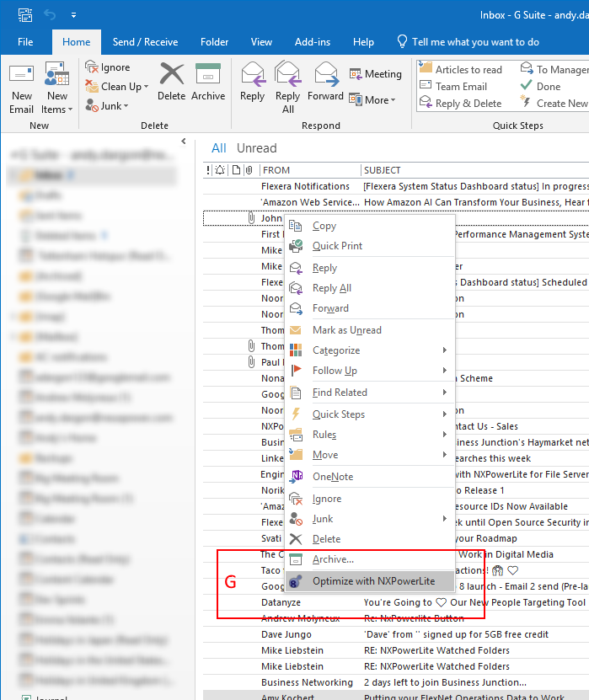The width and height of the screenshot is (589, 700).
Task: Open the Help tab
Action: [x=363, y=42]
